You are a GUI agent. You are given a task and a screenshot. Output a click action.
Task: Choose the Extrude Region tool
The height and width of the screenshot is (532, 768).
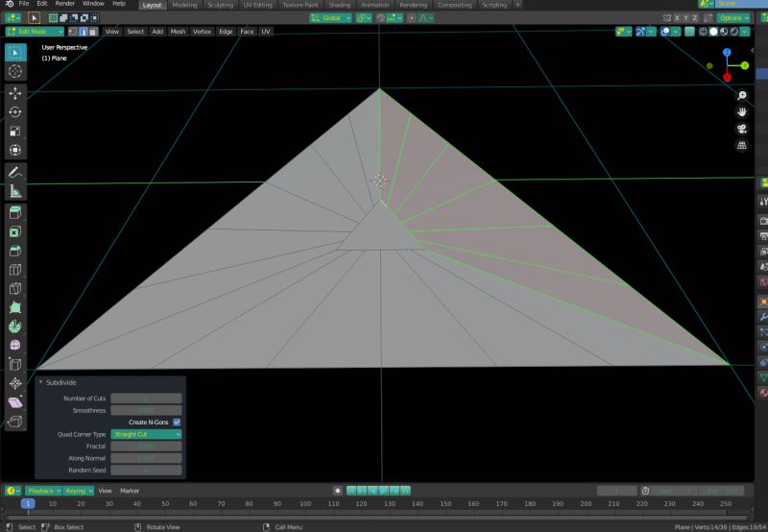[15, 212]
